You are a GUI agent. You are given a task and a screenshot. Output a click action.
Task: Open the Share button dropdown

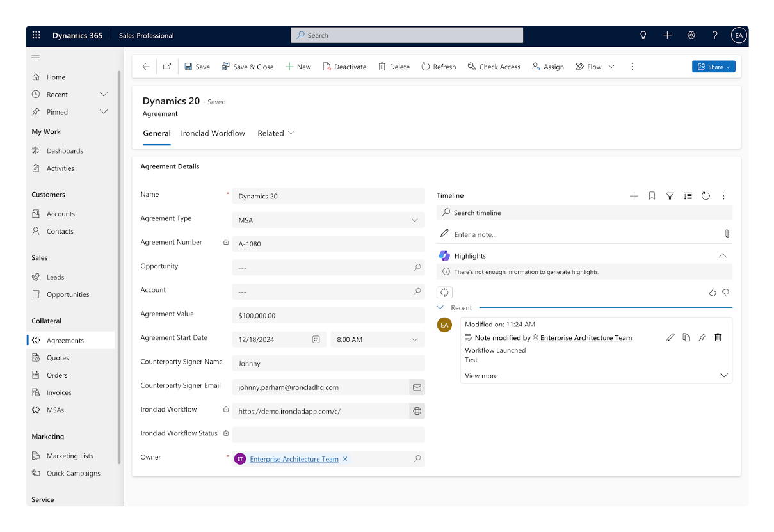pyautogui.click(x=714, y=67)
